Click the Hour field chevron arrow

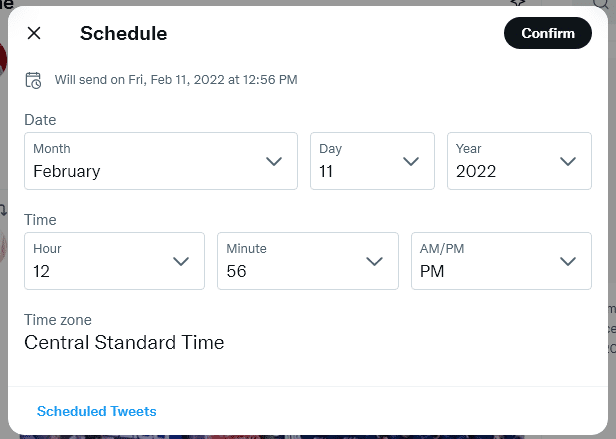(181, 261)
